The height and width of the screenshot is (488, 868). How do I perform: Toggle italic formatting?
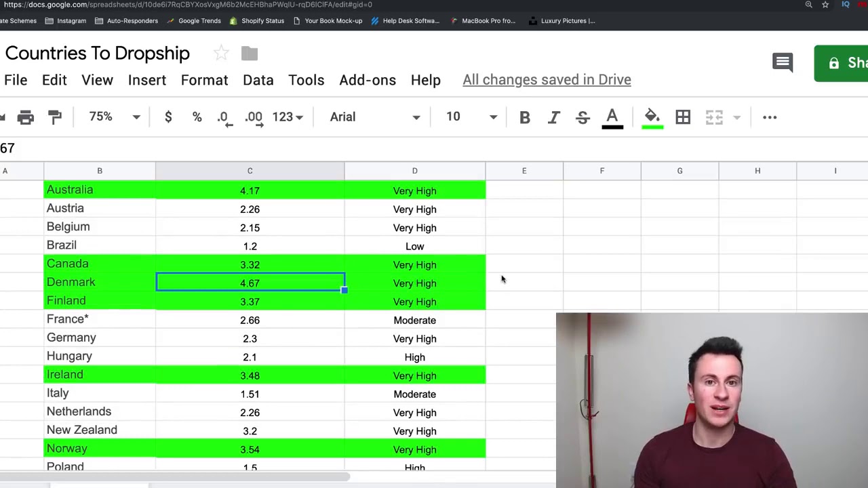pyautogui.click(x=553, y=117)
